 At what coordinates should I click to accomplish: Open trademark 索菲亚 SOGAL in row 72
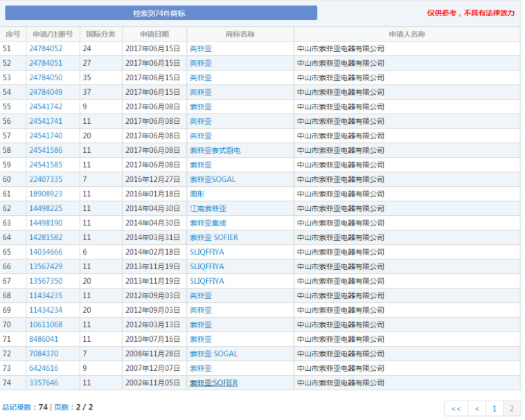(213, 354)
